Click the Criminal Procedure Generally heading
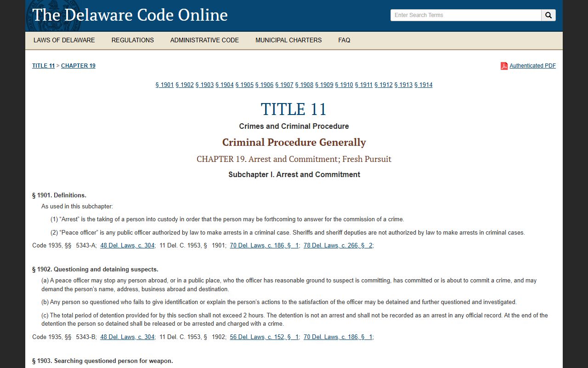The image size is (588, 368). 294,142
